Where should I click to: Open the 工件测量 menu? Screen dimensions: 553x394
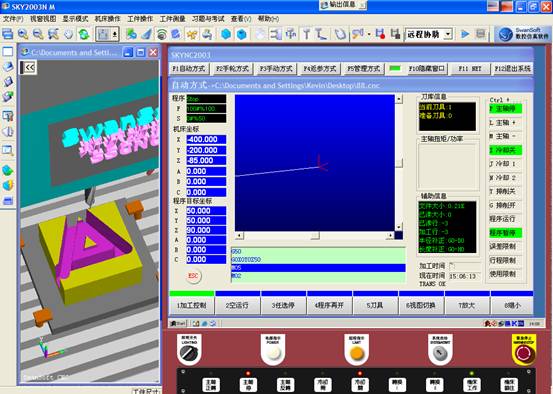(172, 19)
